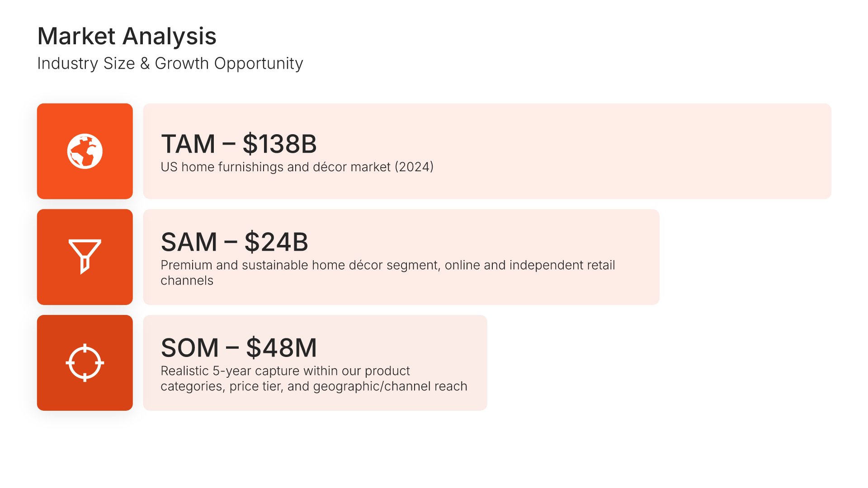Select the orange TAM icon tile
This screenshot has height=488, width=868.
point(54,122)
